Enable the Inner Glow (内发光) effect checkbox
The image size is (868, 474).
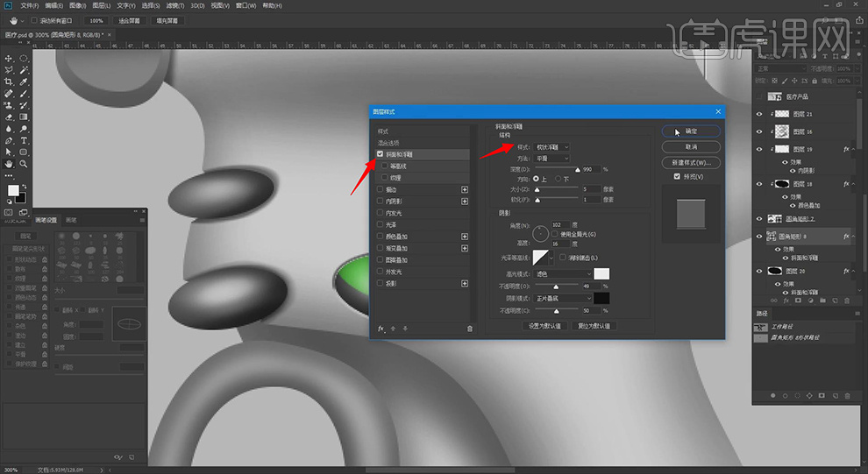tap(380, 213)
